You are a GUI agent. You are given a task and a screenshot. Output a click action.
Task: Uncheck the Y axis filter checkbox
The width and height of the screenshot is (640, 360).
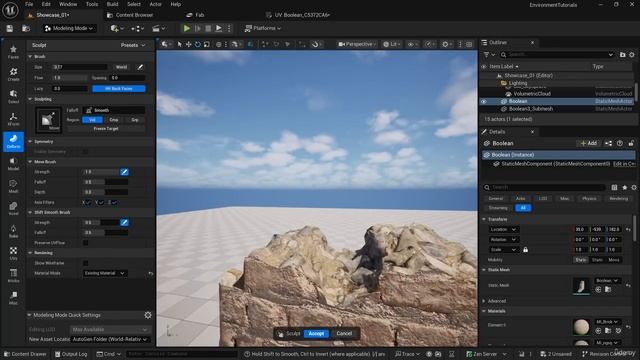tap(101, 202)
